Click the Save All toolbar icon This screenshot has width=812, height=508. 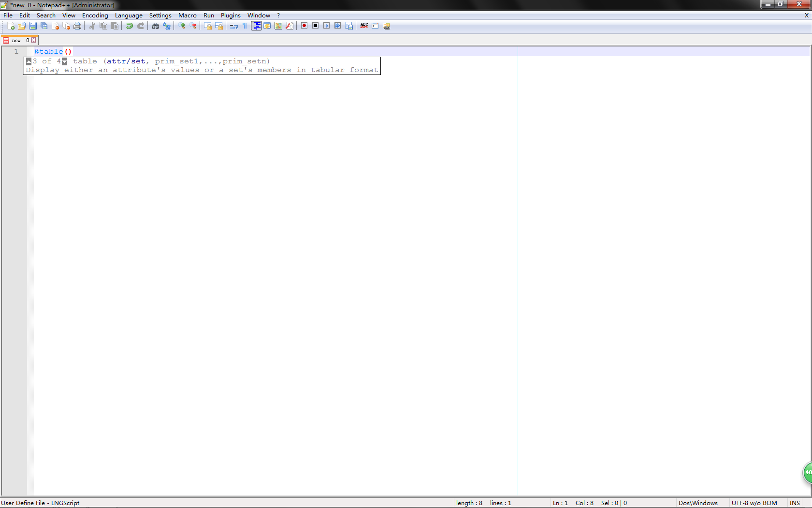(x=44, y=26)
